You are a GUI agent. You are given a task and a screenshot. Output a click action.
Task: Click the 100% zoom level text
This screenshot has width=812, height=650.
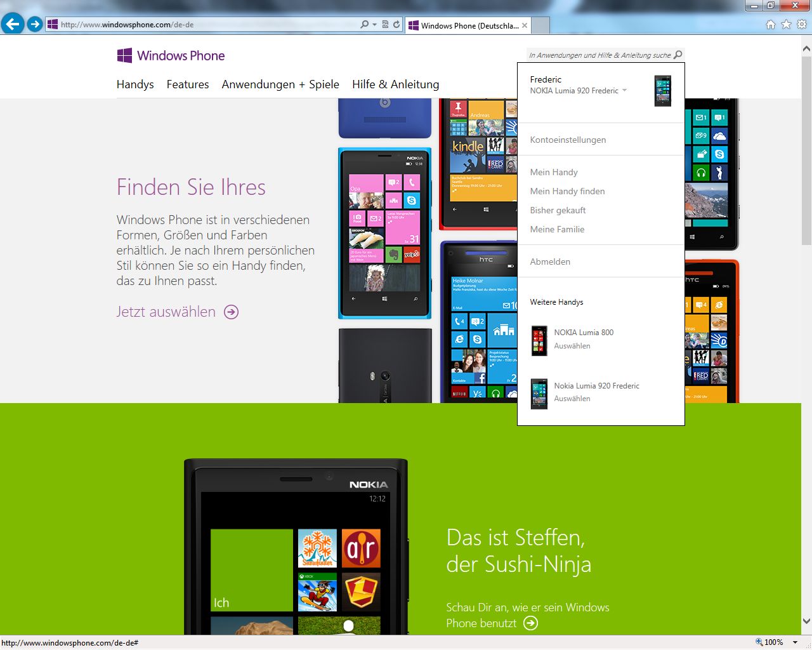[x=774, y=642]
